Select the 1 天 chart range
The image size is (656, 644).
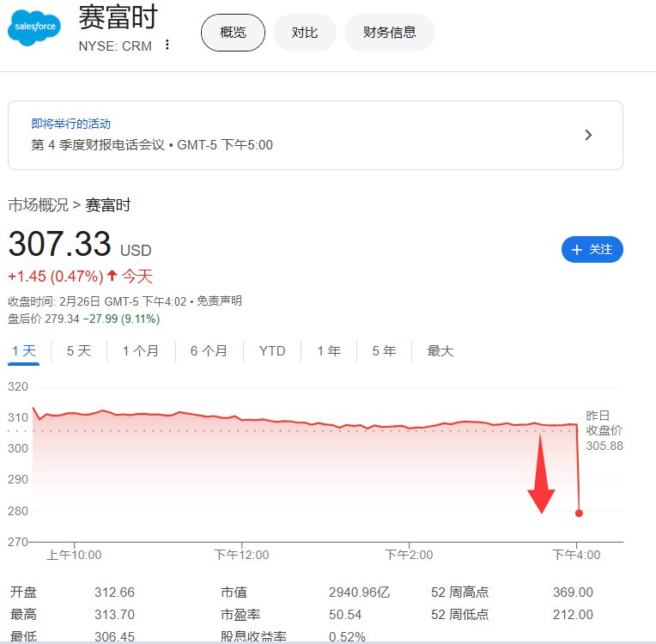point(24,350)
